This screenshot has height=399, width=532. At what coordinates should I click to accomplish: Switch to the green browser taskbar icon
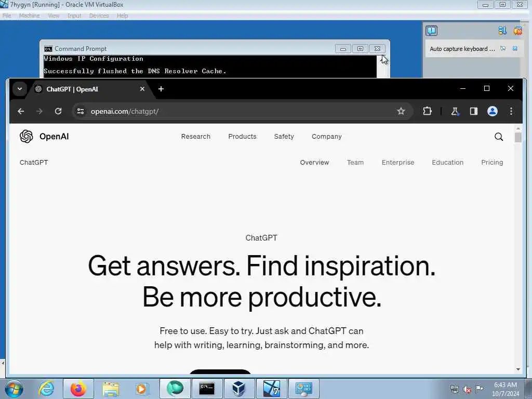[175, 388]
